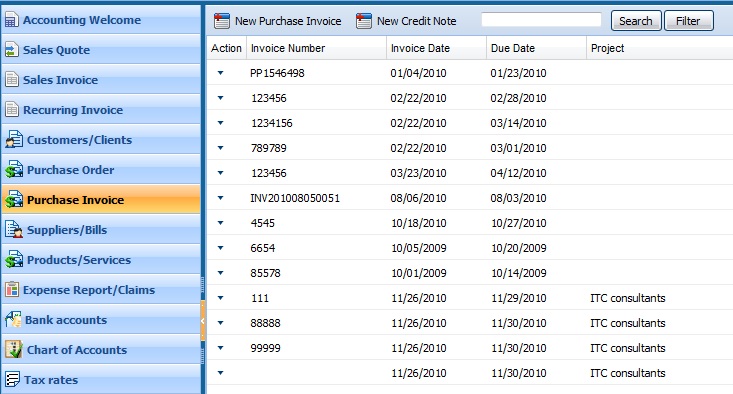
Task: Select the highlighted Purchase Invoice item
Action: [x=101, y=200]
